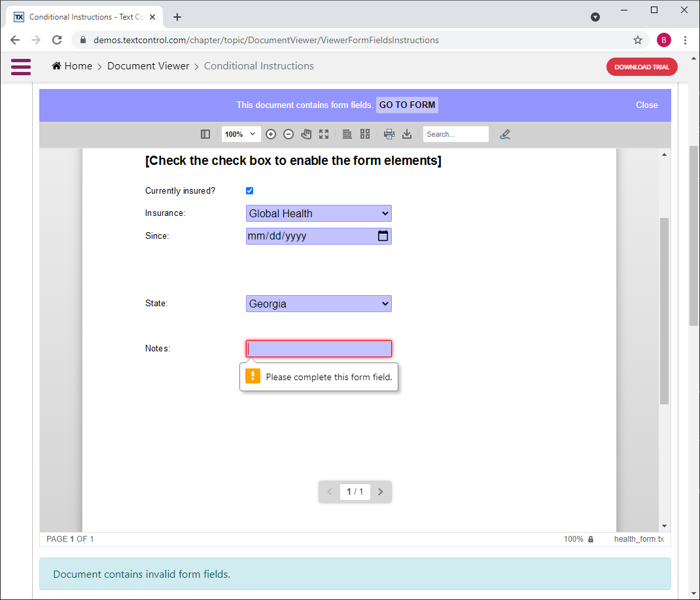
Task: Click the health_form.tx file name
Action: [x=639, y=539]
